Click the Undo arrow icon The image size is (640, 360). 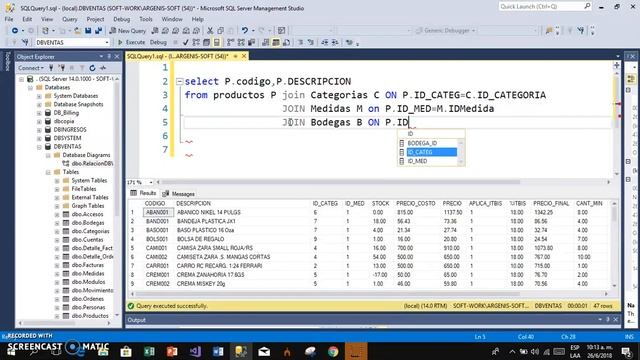tap(244, 31)
